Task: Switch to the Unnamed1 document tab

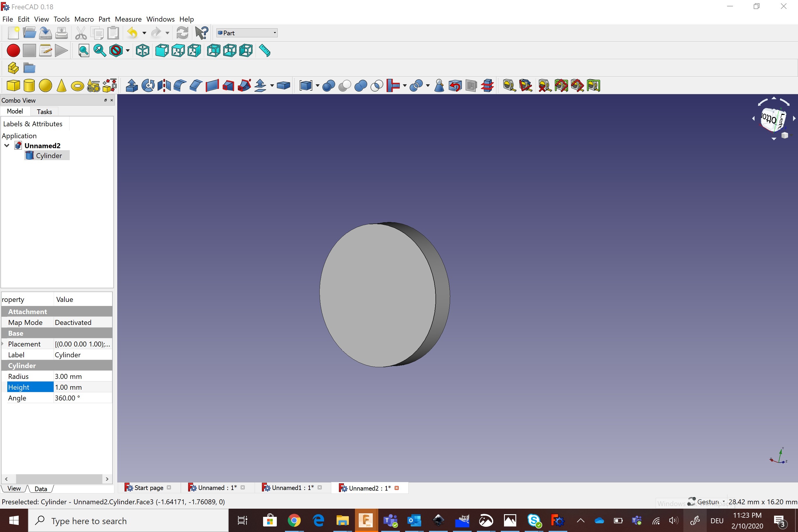Action: [293, 488]
